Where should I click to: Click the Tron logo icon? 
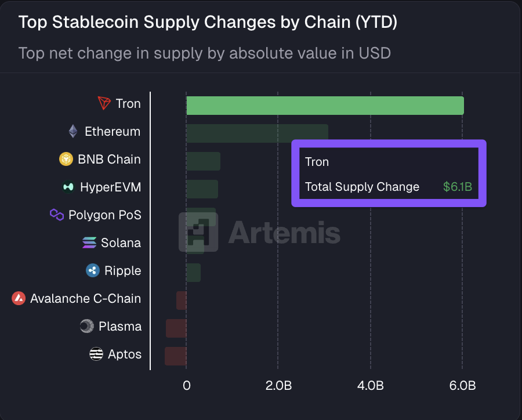coord(104,104)
